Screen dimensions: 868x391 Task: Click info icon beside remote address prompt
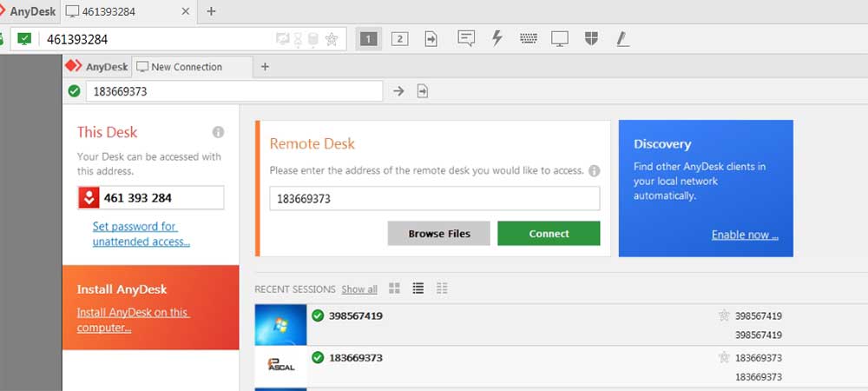[x=595, y=170]
